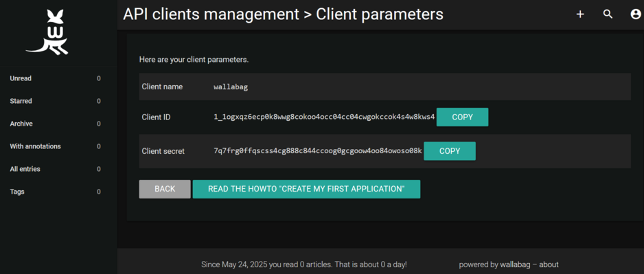This screenshot has height=274, width=644.
Task: Open the user account profile icon
Action: tap(635, 14)
